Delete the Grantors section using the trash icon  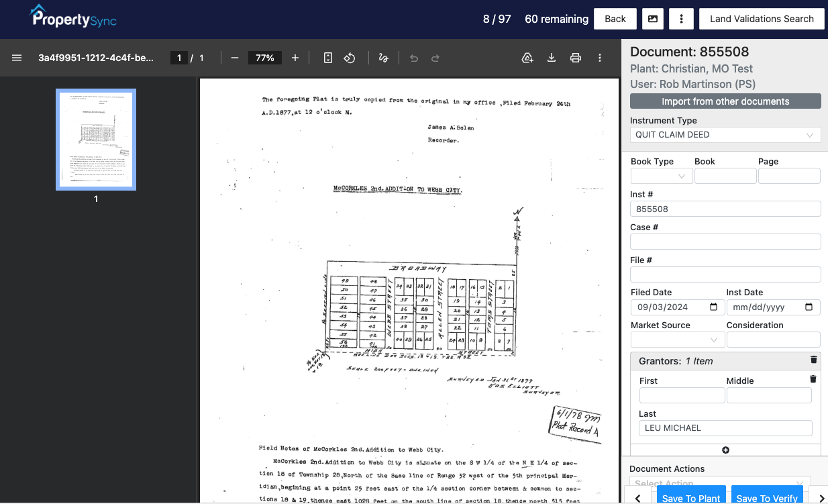tap(813, 360)
